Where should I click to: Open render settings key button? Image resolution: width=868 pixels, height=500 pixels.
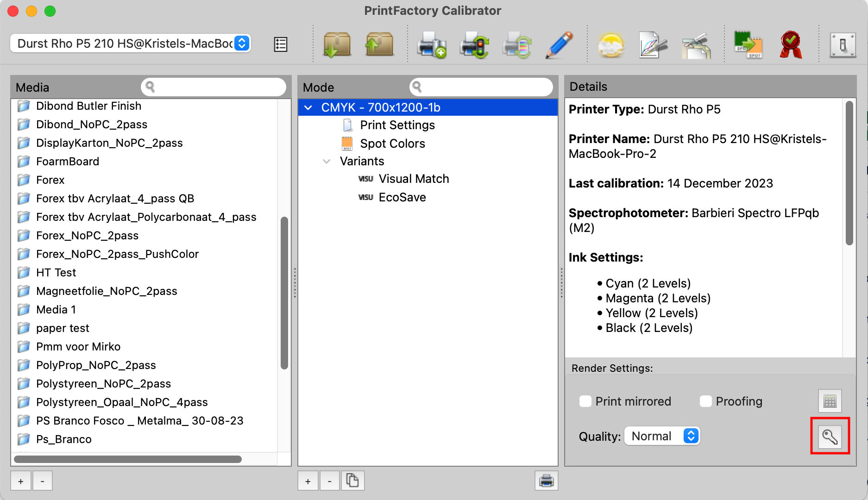[830, 436]
